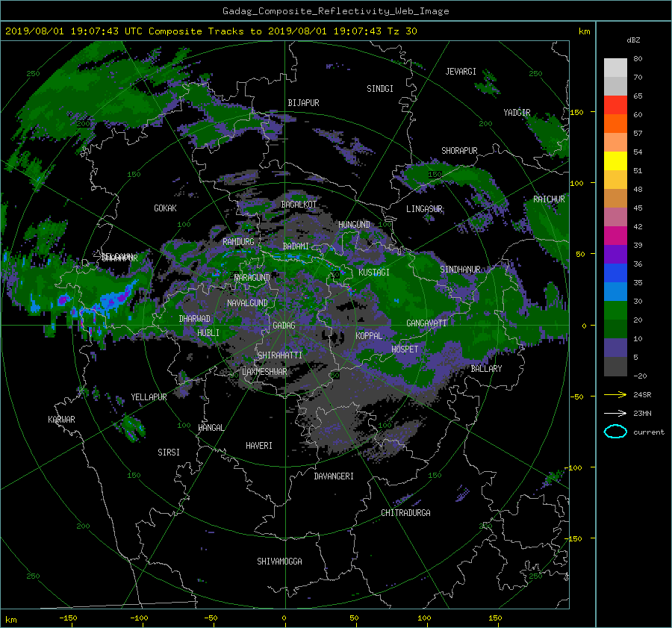Image resolution: width=672 pixels, height=628 pixels.
Task: Click the GANGAVATI label
Action: tap(426, 323)
